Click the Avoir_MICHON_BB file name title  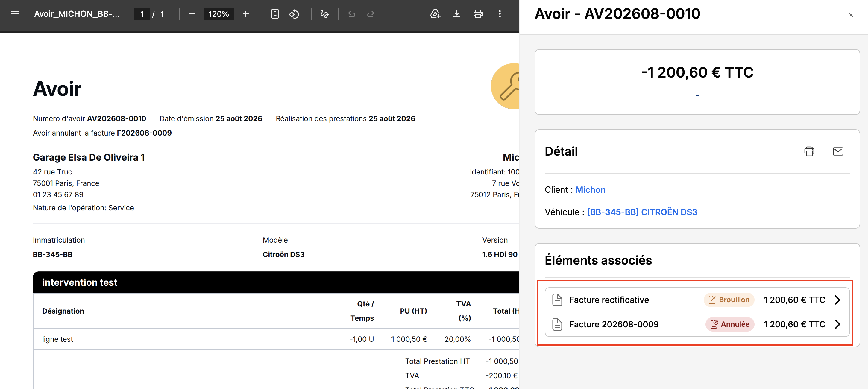77,14
